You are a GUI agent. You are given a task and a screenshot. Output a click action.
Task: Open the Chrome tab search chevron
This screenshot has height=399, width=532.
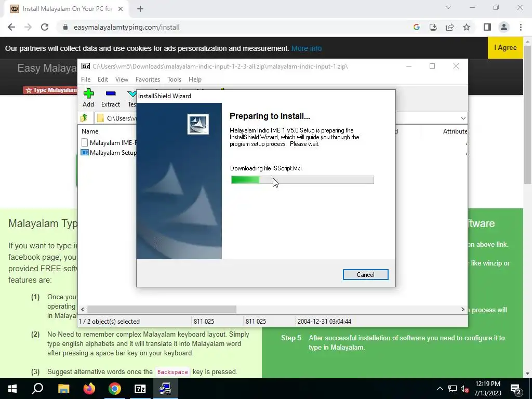(448, 7)
